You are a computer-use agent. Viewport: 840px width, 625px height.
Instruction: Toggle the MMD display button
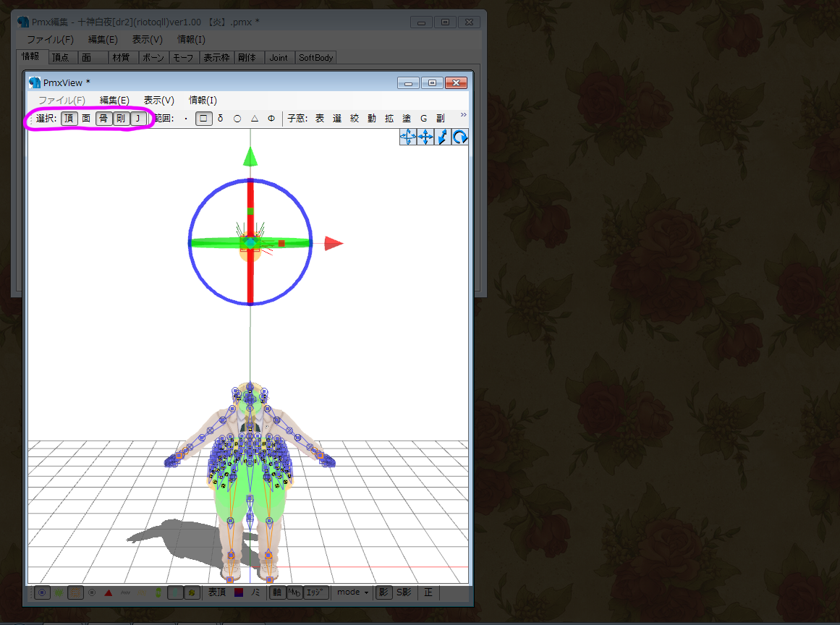(294, 592)
